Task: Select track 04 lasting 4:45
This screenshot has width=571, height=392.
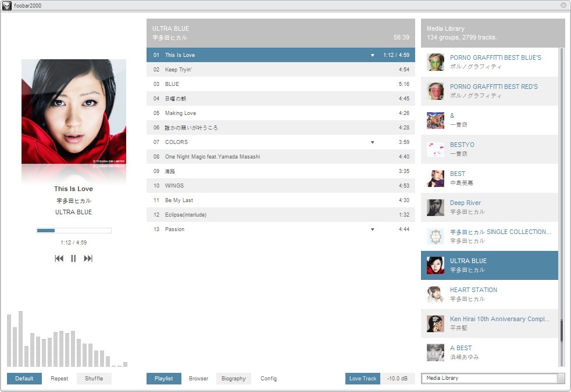Action: [281, 99]
